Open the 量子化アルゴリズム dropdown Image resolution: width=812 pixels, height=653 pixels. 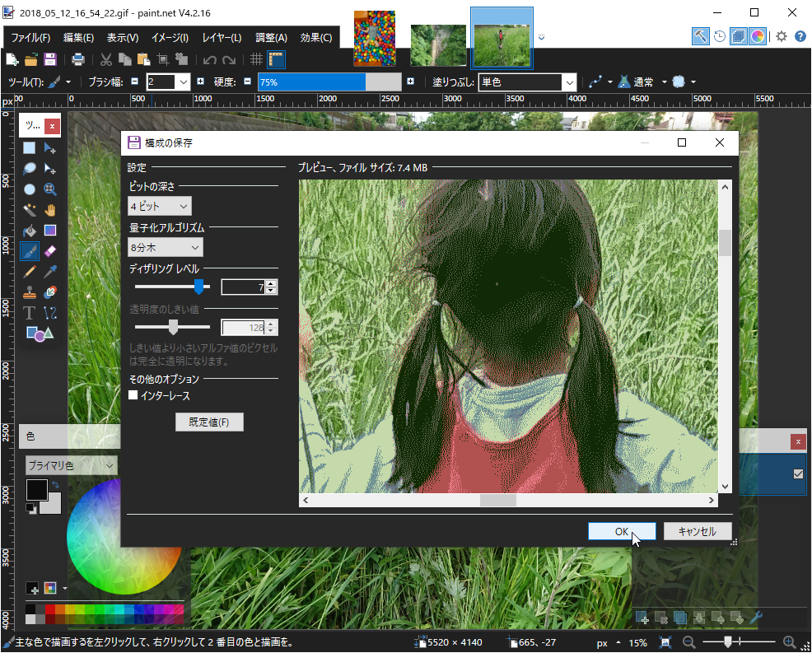[x=165, y=247]
